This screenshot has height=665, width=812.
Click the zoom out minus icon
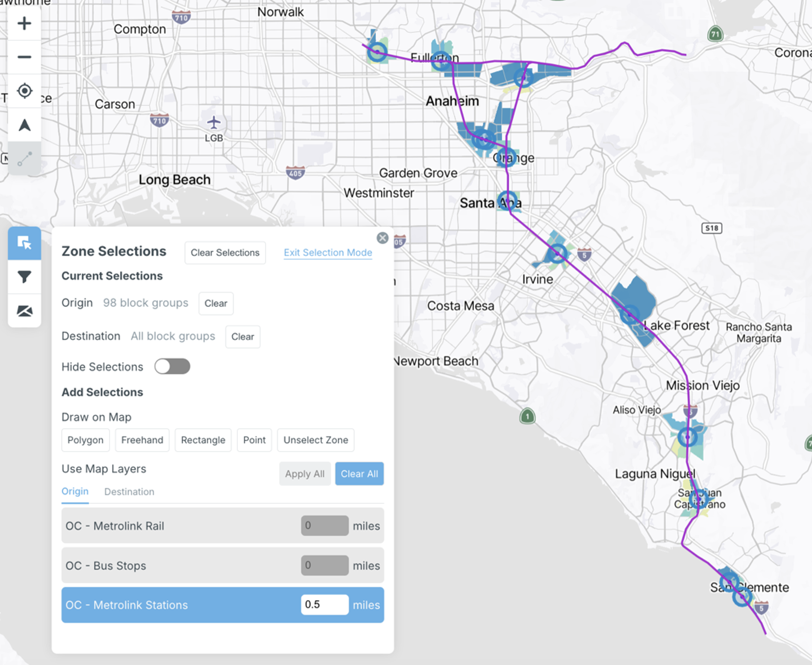tap(24, 57)
